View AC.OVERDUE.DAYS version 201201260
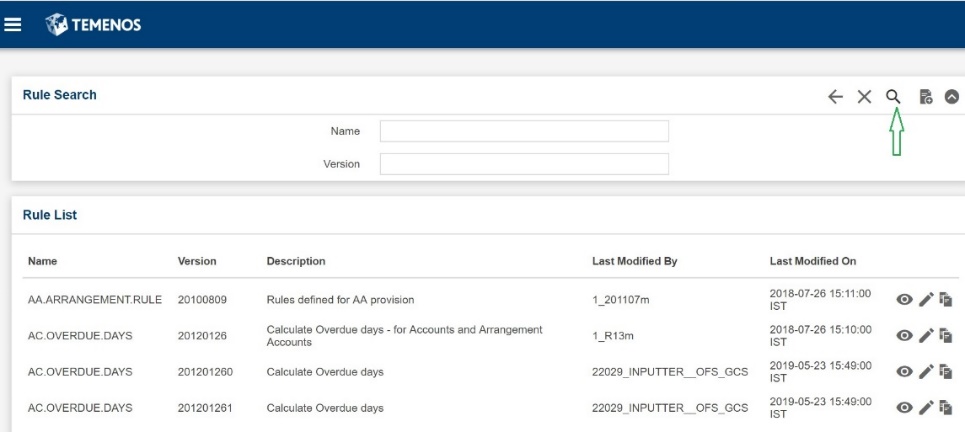The image size is (965, 432). [x=904, y=371]
